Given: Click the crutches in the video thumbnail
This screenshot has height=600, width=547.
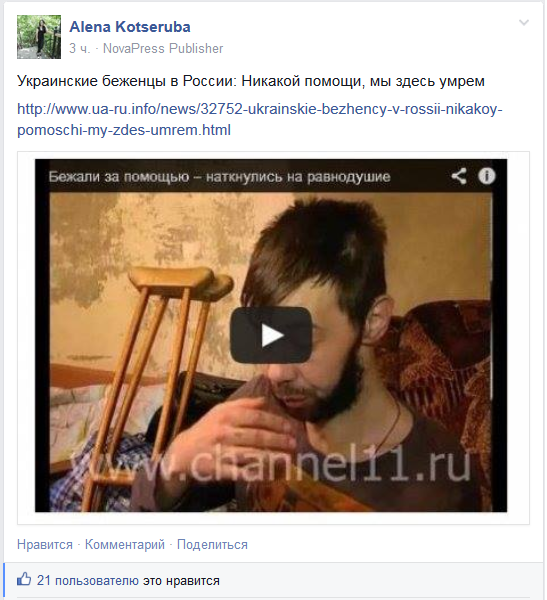Looking at the screenshot, I should coord(153,379).
